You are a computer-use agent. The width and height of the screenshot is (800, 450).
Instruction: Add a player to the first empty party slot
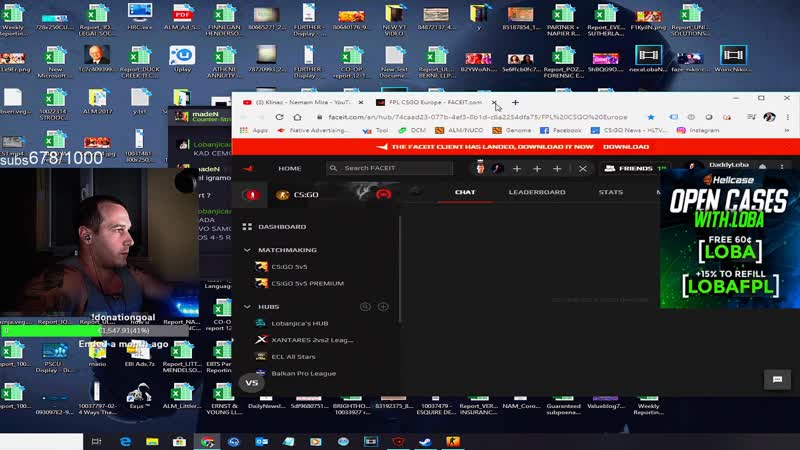coord(517,168)
